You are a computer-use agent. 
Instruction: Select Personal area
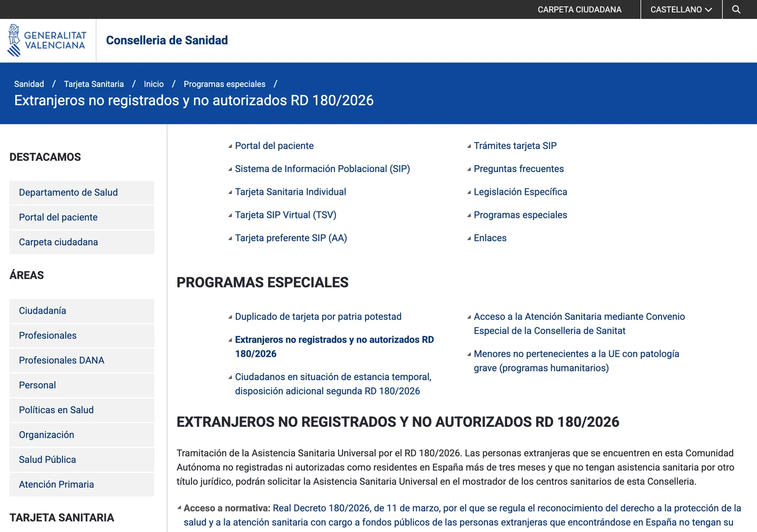tap(82, 385)
